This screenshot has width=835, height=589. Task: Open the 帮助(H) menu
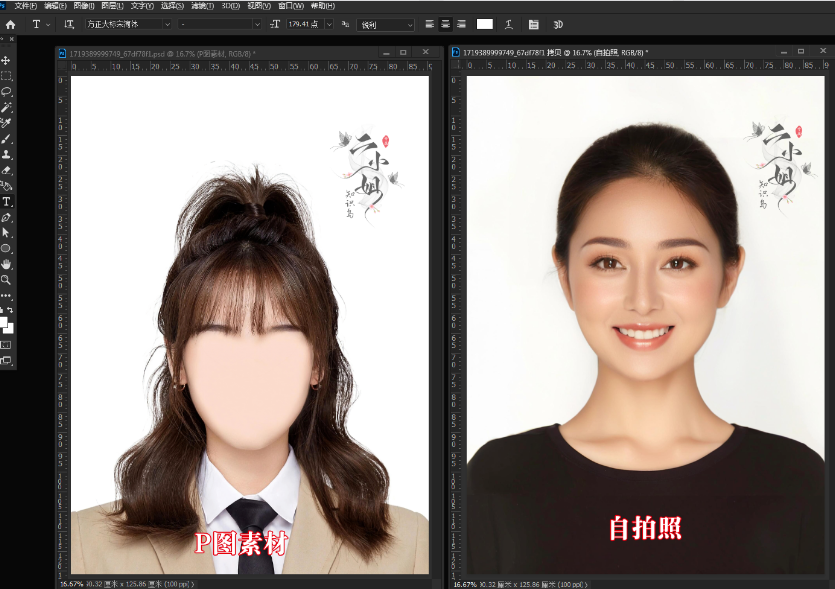(x=322, y=6)
